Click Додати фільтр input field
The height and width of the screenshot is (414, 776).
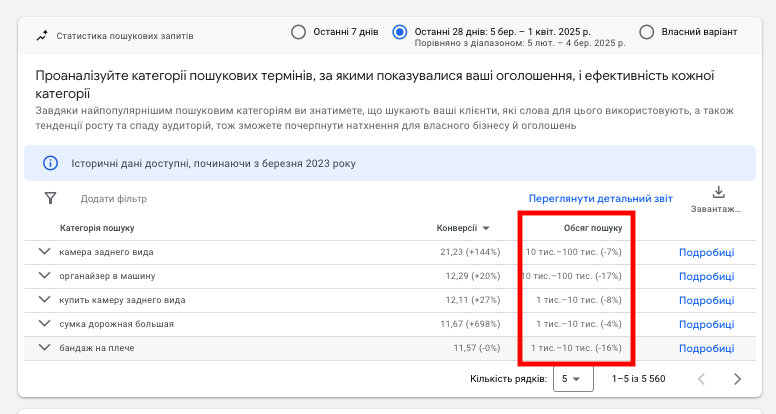113,199
